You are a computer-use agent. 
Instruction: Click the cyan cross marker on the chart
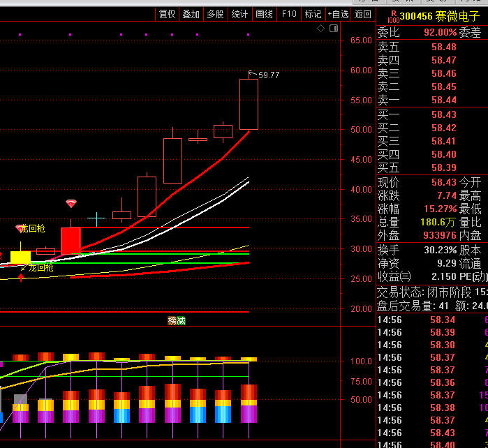pos(96,219)
